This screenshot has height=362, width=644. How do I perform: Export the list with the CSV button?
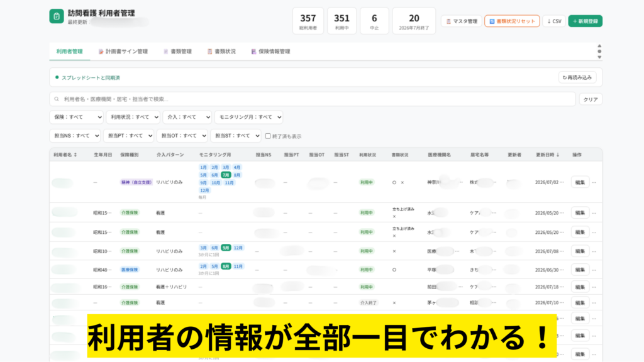554,21
